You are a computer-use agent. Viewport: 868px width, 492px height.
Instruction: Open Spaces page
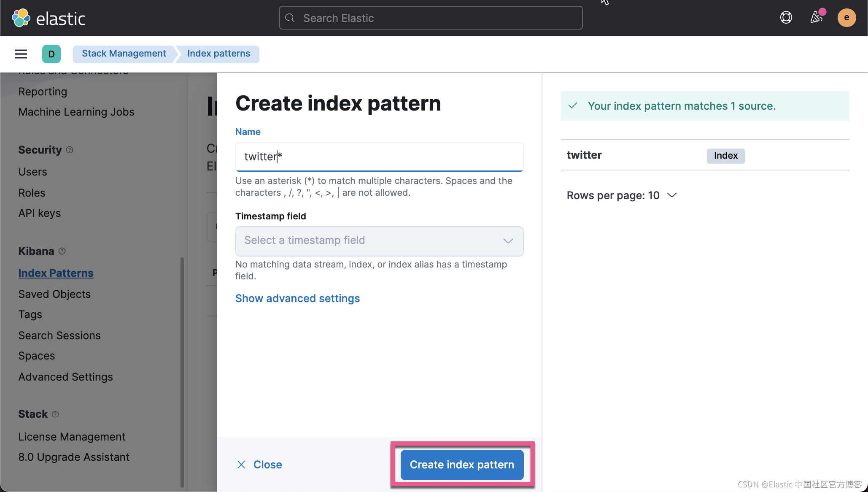click(37, 356)
